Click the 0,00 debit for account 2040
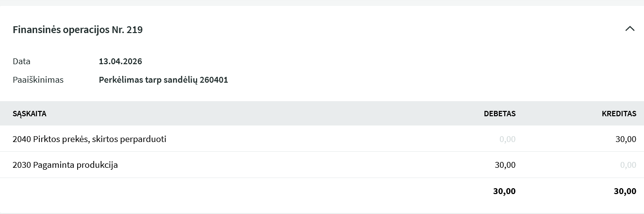644x214 pixels. 507,139
